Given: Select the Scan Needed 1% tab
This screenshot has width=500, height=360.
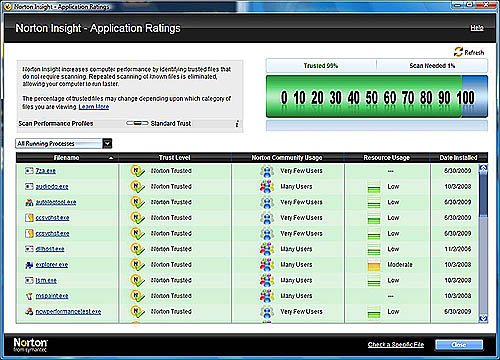Looking at the screenshot, I should 432,66.
